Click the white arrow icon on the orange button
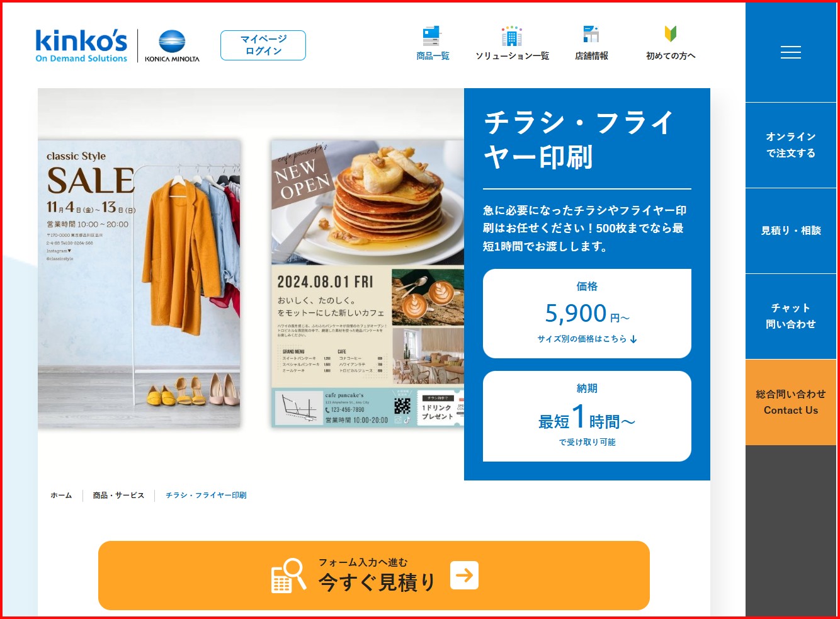The width and height of the screenshot is (840, 619). tap(465, 575)
